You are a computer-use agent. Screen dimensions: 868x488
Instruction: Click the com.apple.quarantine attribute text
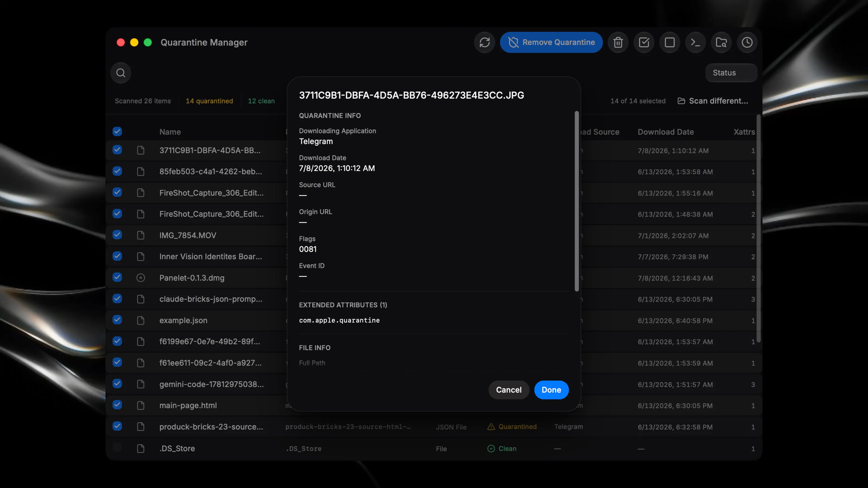pyautogui.click(x=339, y=320)
